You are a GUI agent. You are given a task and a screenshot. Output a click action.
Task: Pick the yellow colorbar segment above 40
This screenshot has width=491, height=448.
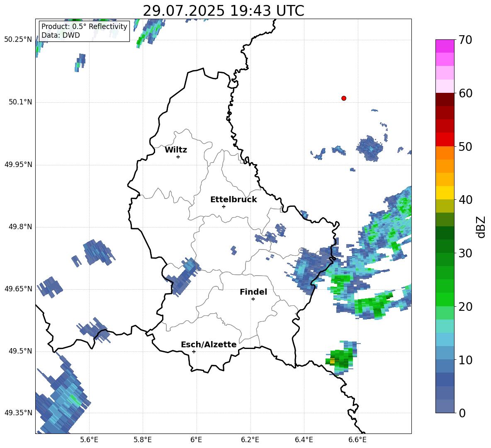pos(445,193)
